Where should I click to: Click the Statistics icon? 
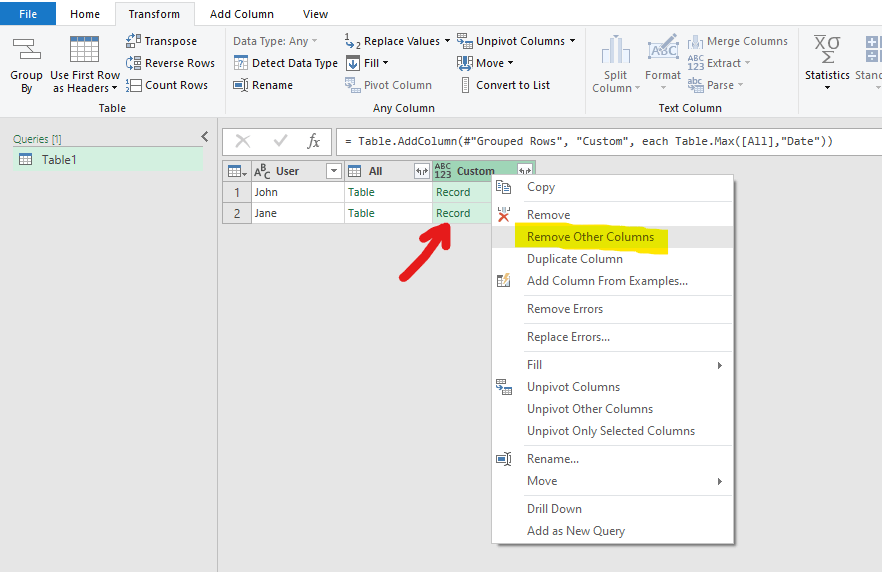(827, 49)
